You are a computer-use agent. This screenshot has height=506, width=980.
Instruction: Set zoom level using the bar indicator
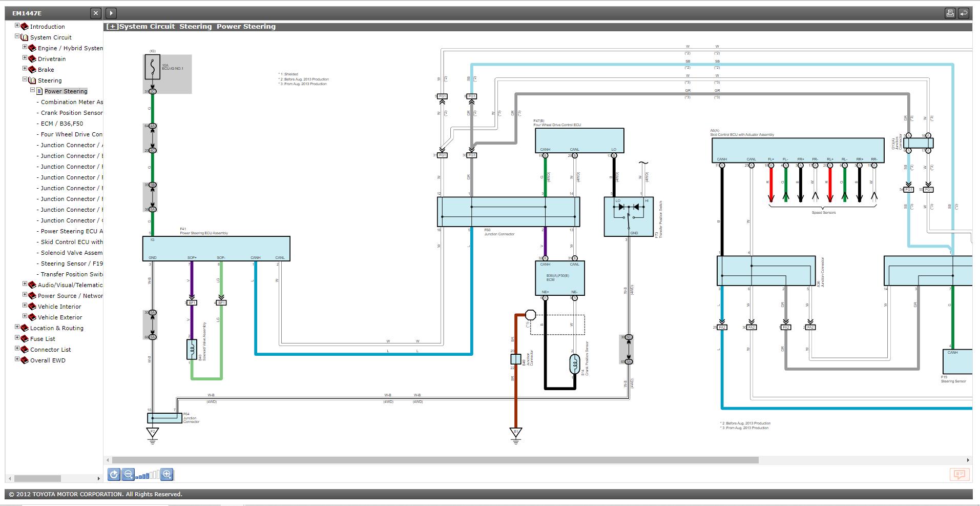coord(148,475)
